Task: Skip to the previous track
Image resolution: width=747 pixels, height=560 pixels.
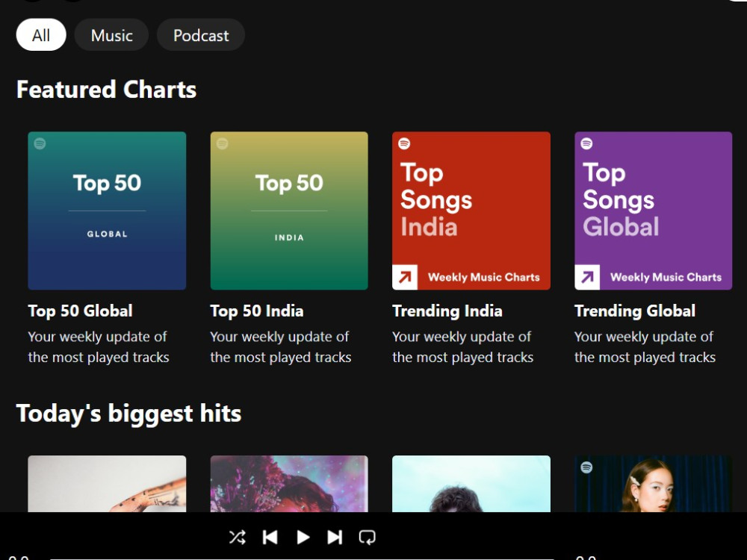Action: [270, 537]
